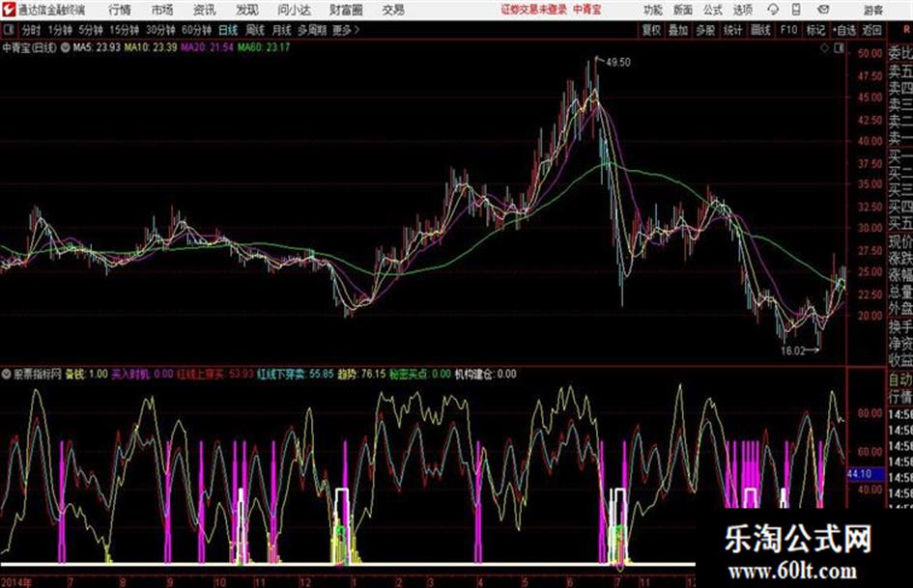913x588 pixels.
Task: Click the 中青宝 stock name in title bar
Action: (587, 10)
